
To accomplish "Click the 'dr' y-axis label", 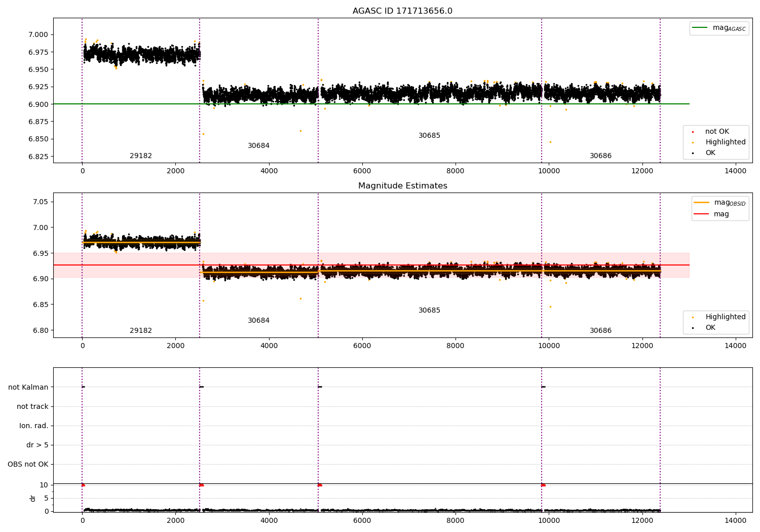I will (x=33, y=499).
